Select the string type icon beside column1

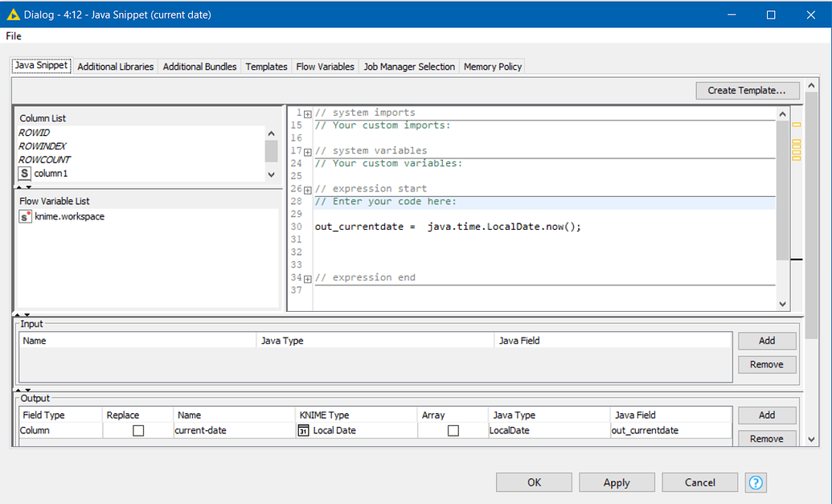pyautogui.click(x=24, y=173)
